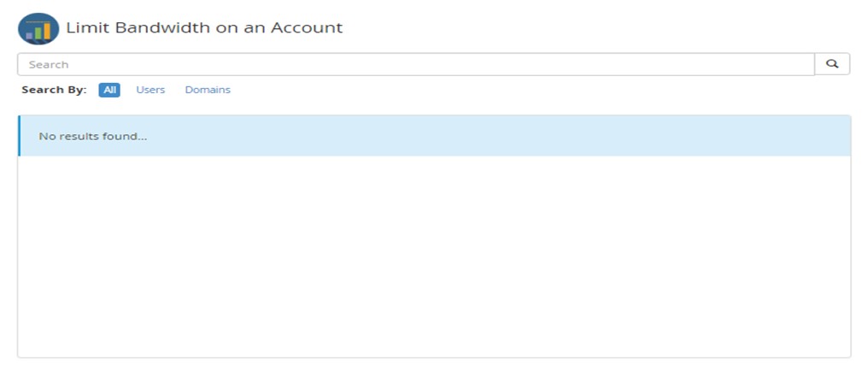This screenshot has width=868, height=371.
Task: Switch Search By to Users tab
Action: (x=150, y=90)
